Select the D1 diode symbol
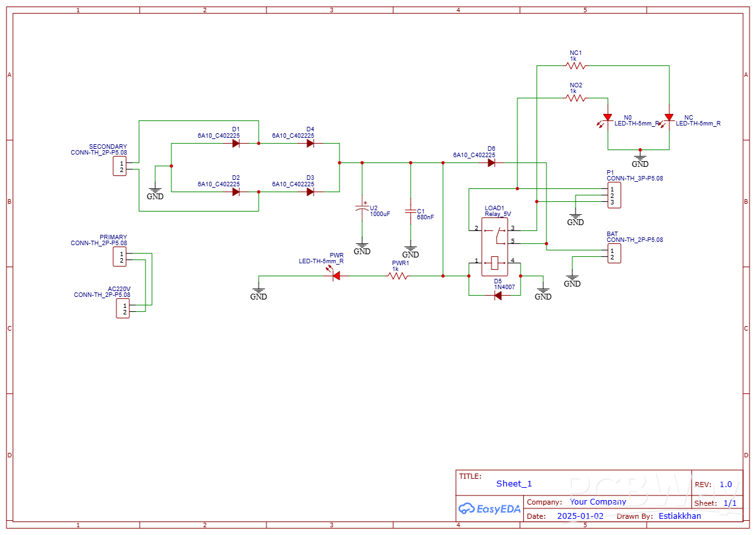The height and width of the screenshot is (535, 756). (x=236, y=144)
